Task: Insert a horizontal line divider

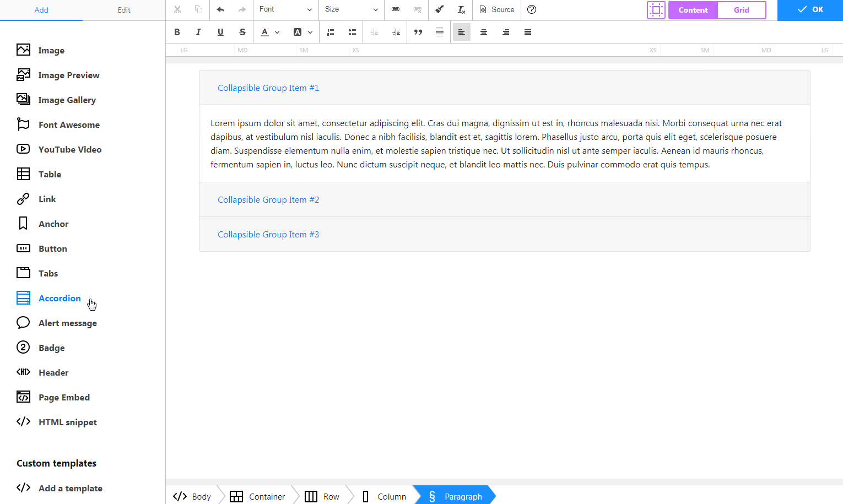Action: (440, 32)
